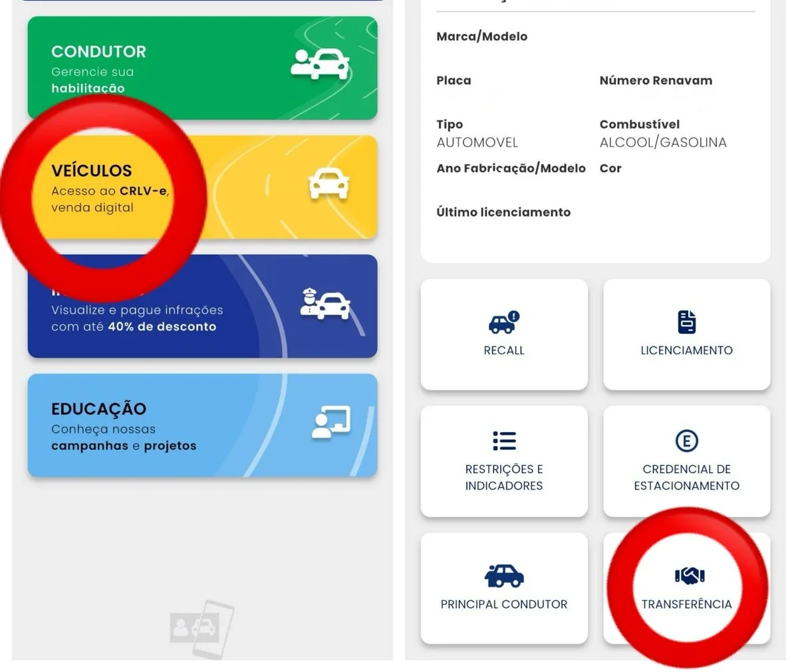This screenshot has height=672, width=798.
Task: Click the circled E icon above CREDENCIAL DE ESTACIONAMENTO
Action: click(x=686, y=441)
